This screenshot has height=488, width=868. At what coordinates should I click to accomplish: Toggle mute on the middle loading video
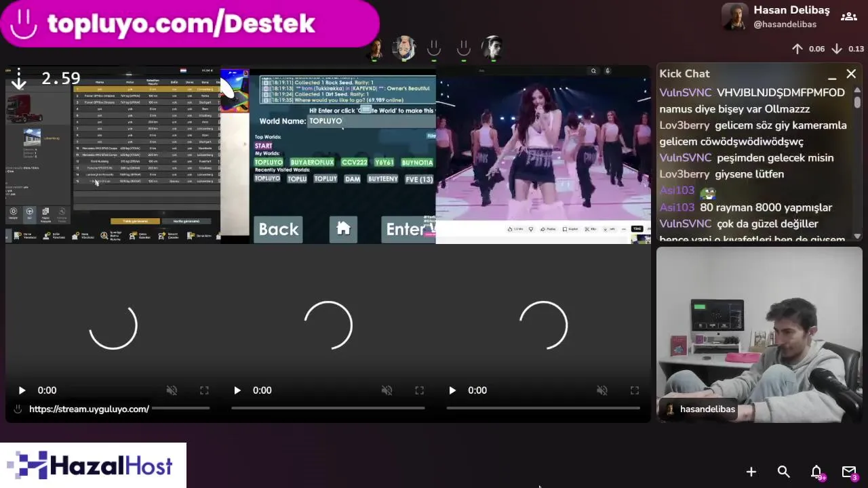pos(387,390)
